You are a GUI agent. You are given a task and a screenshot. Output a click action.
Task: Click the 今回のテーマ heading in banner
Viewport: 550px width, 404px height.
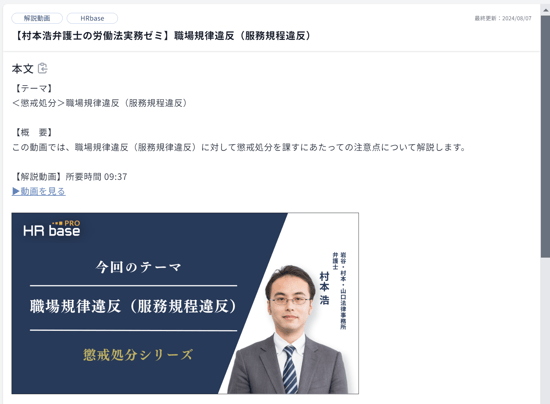point(138,267)
